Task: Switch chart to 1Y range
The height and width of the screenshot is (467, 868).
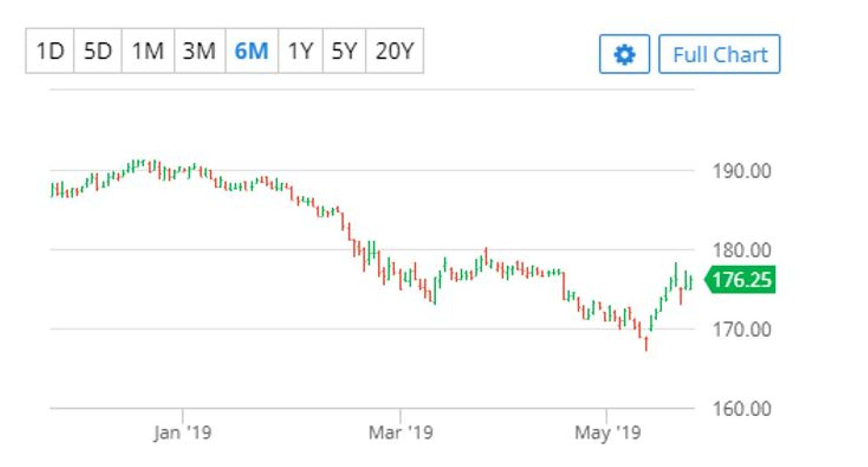Action: click(x=300, y=51)
